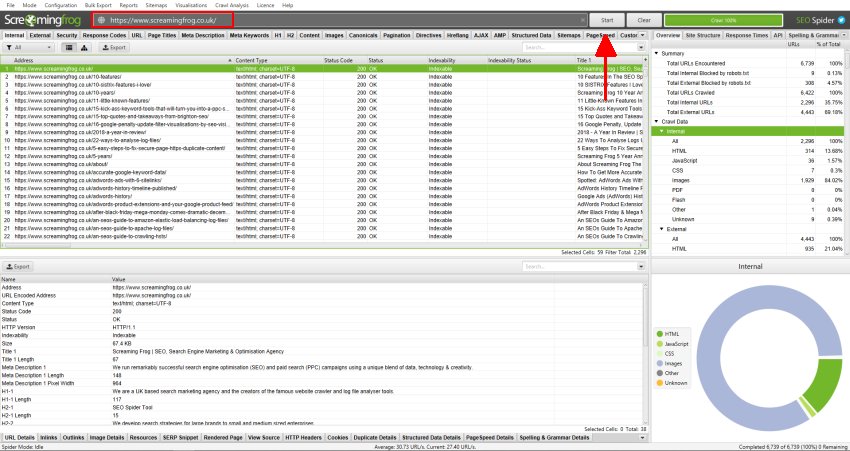Click the lower pane search field
The width and height of the screenshot is (850, 451).
(580, 267)
